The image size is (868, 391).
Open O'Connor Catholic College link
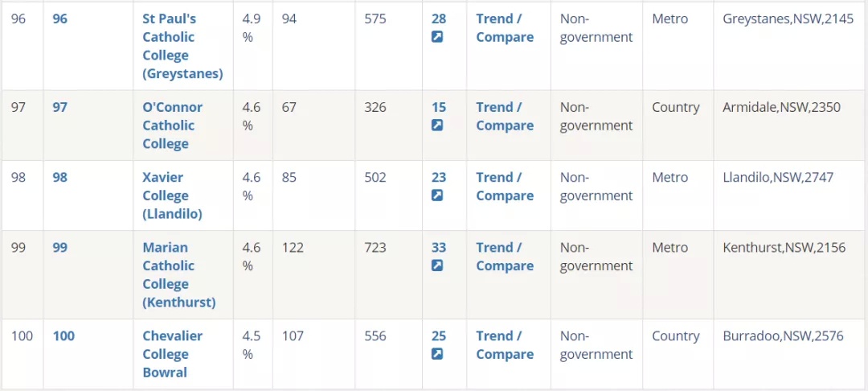[x=173, y=126]
